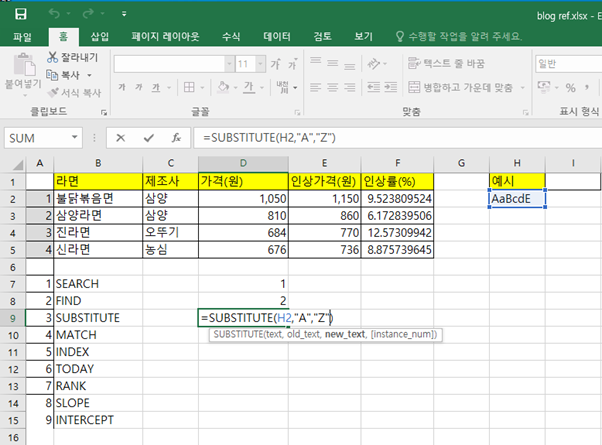Open the clipboard group dialog launcher
Screen dimensions: 602x445
click(104, 112)
